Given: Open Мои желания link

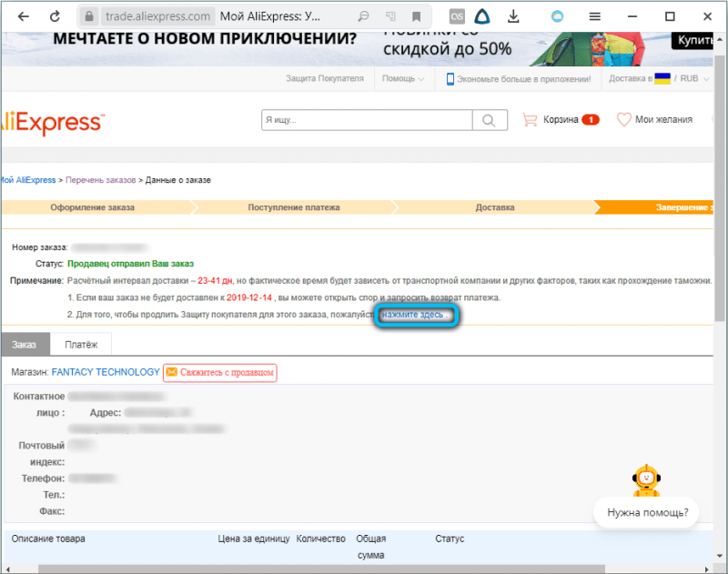Looking at the screenshot, I should pos(663,120).
